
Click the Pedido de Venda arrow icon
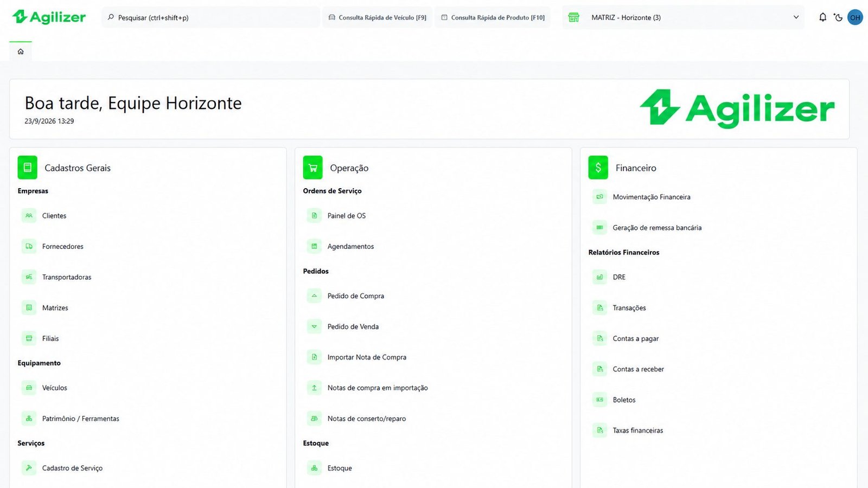click(x=314, y=326)
